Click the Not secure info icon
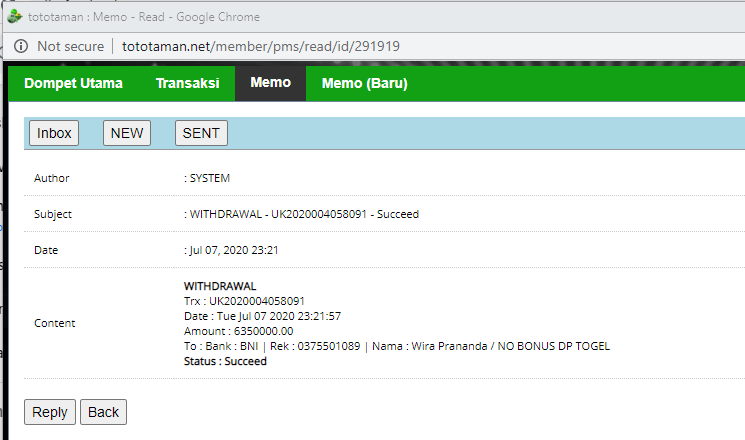This screenshot has width=745, height=440. [x=20, y=46]
